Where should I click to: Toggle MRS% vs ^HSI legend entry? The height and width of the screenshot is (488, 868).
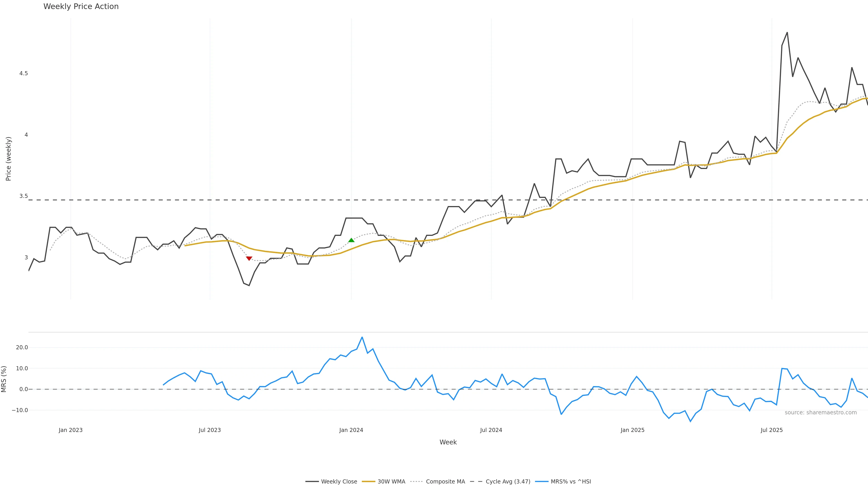[571, 482]
